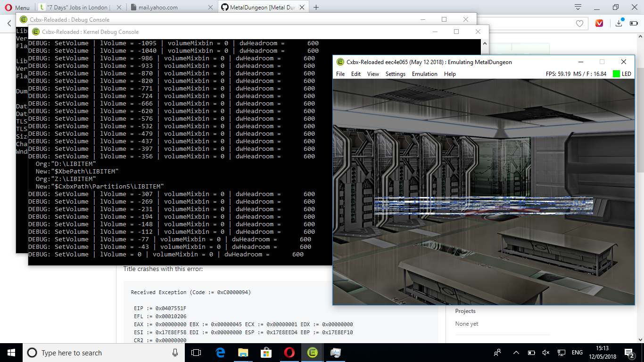The height and width of the screenshot is (362, 644).
Task: Click the EIP := 0x0407551F line
Action: click(160, 308)
